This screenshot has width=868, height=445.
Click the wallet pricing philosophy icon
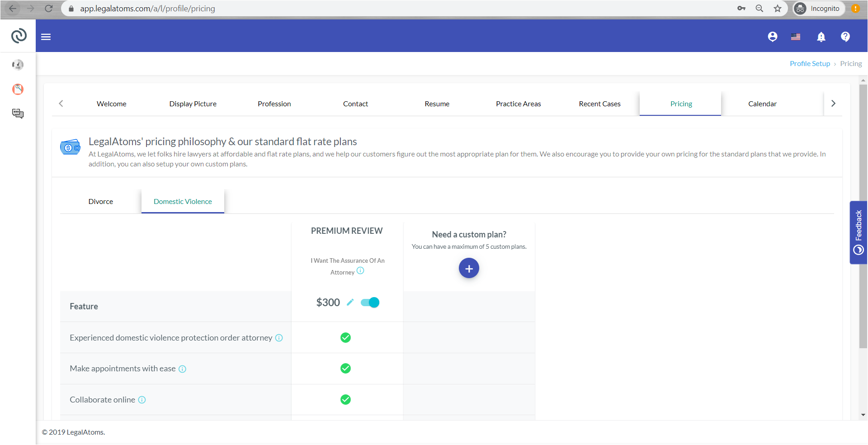pyautogui.click(x=70, y=147)
